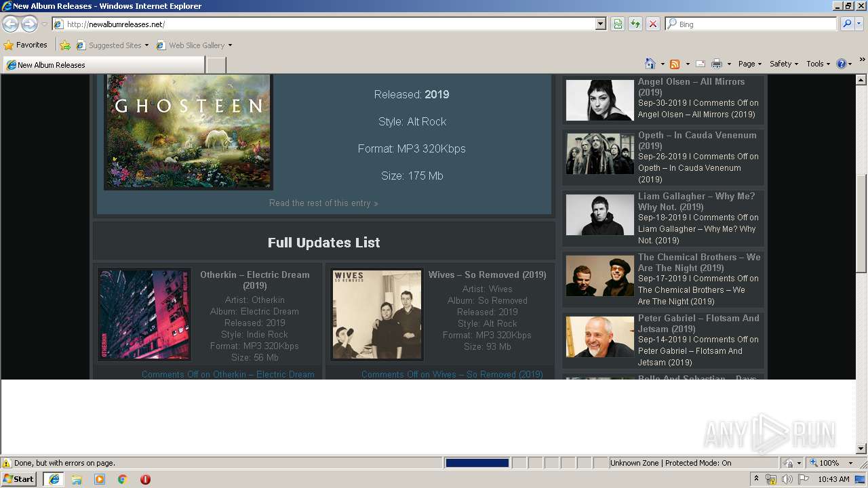Open Opeth – In Cauda Venenum sidebar link
This screenshot has width=868, height=488.
pos(697,140)
